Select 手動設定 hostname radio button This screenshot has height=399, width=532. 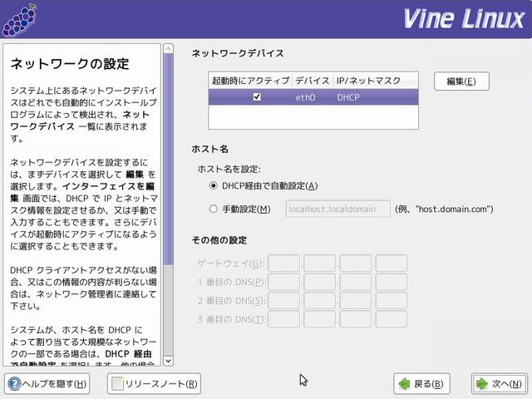(214, 208)
